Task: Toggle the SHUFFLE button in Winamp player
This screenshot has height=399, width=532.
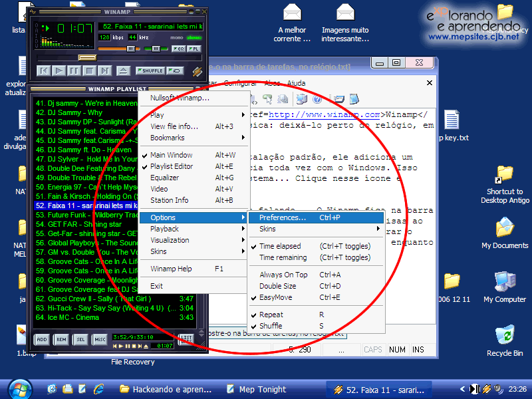Action: (150, 70)
